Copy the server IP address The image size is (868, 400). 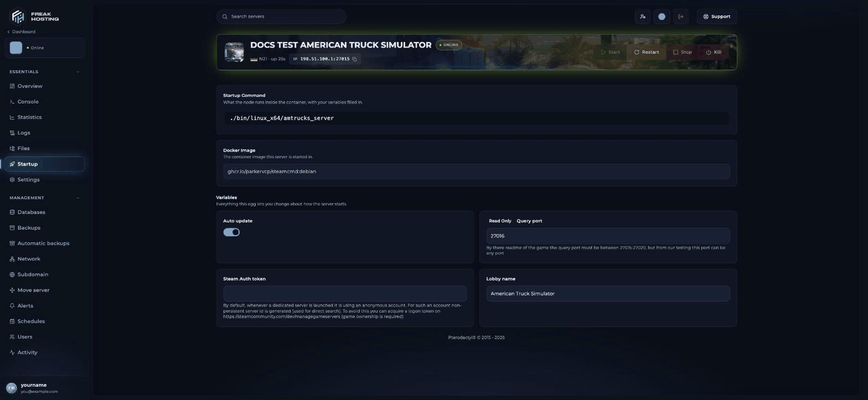pyautogui.click(x=355, y=59)
